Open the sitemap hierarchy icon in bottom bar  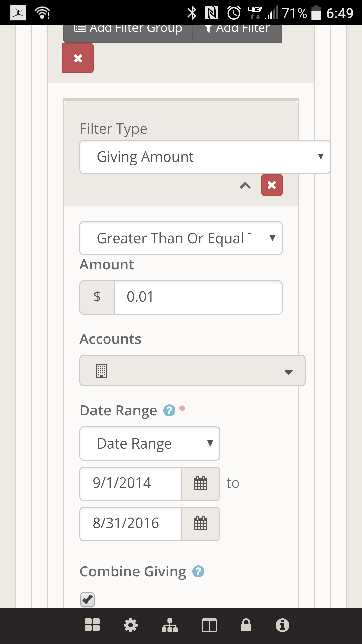(170, 625)
